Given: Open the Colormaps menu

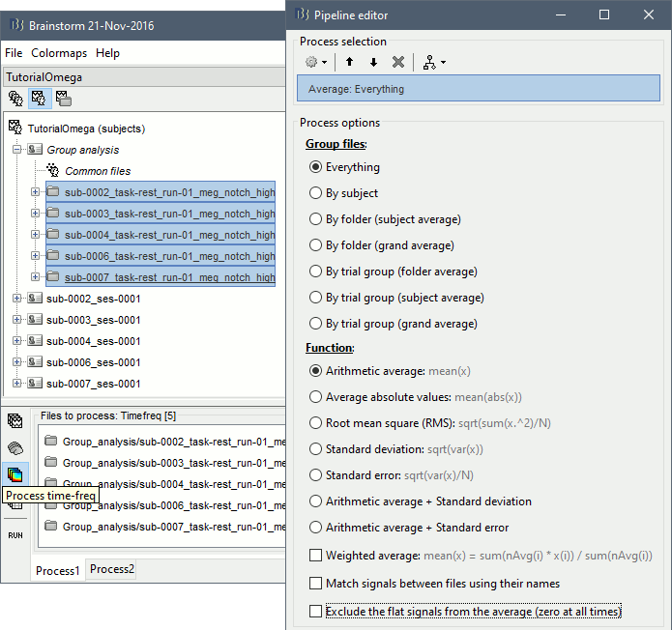Looking at the screenshot, I should [x=59, y=53].
